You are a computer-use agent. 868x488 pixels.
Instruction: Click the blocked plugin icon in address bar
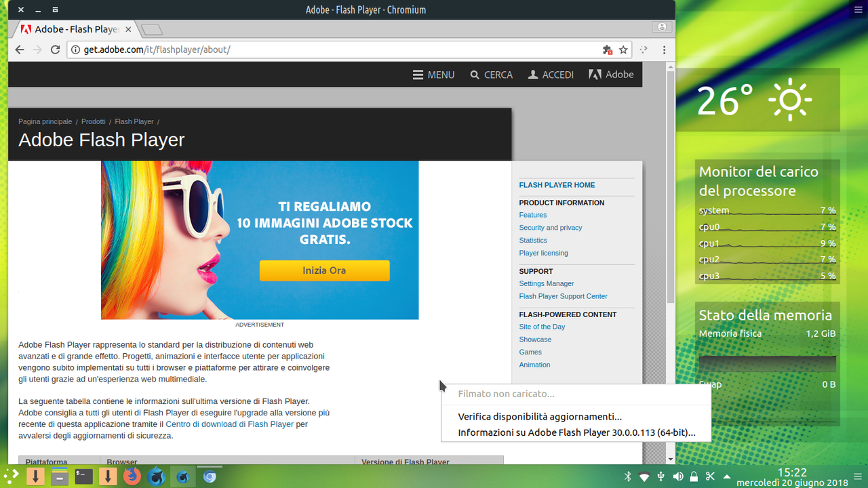coord(608,49)
